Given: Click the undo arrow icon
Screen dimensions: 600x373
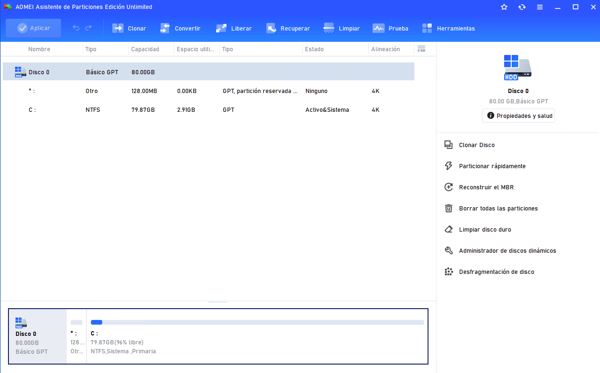Looking at the screenshot, I should coord(76,28).
